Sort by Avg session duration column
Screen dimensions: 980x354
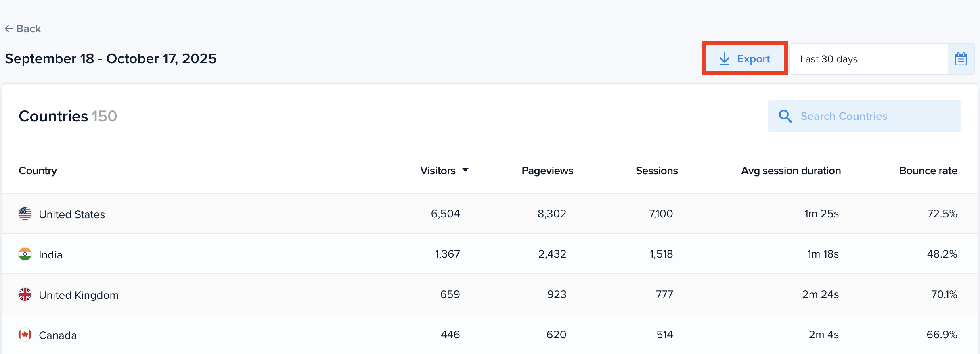[791, 171]
